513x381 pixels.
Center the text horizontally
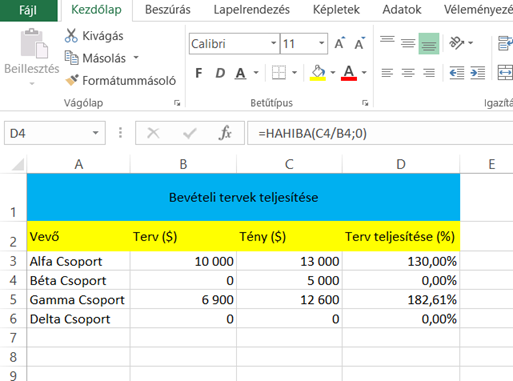tap(408, 72)
